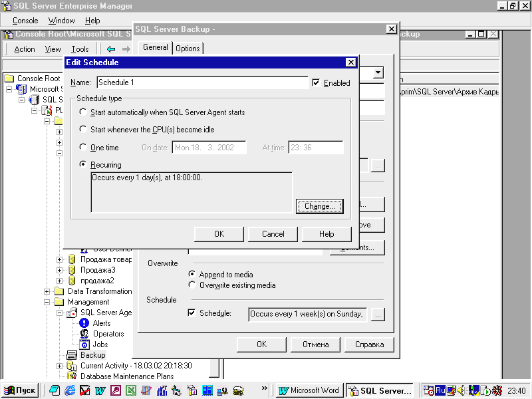Click the Backup device icon in the tree
The width and height of the screenshot is (532, 399).
click(x=72, y=355)
